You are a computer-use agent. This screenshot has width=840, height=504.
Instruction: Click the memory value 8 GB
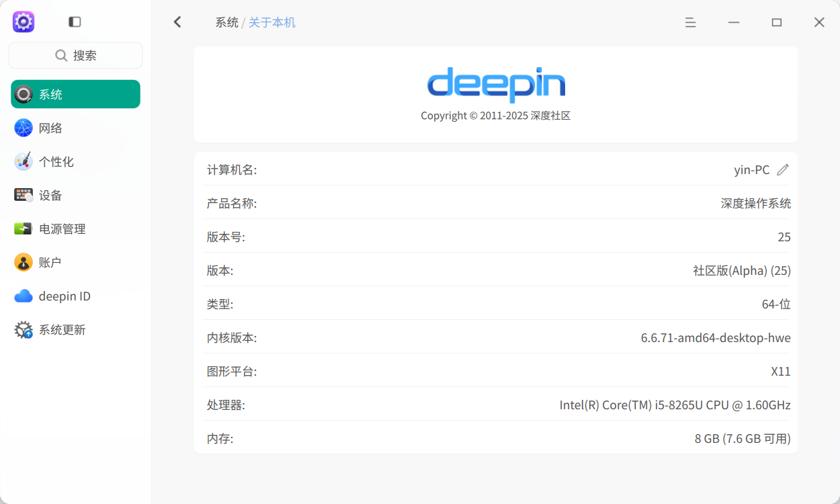[x=743, y=439]
